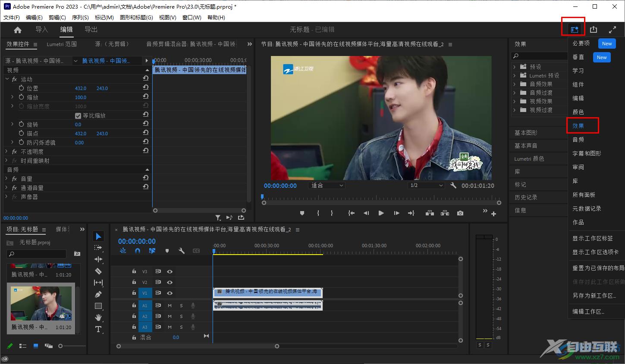Select the Selection tool arrow
This screenshot has width=625, height=364.
pos(98,236)
